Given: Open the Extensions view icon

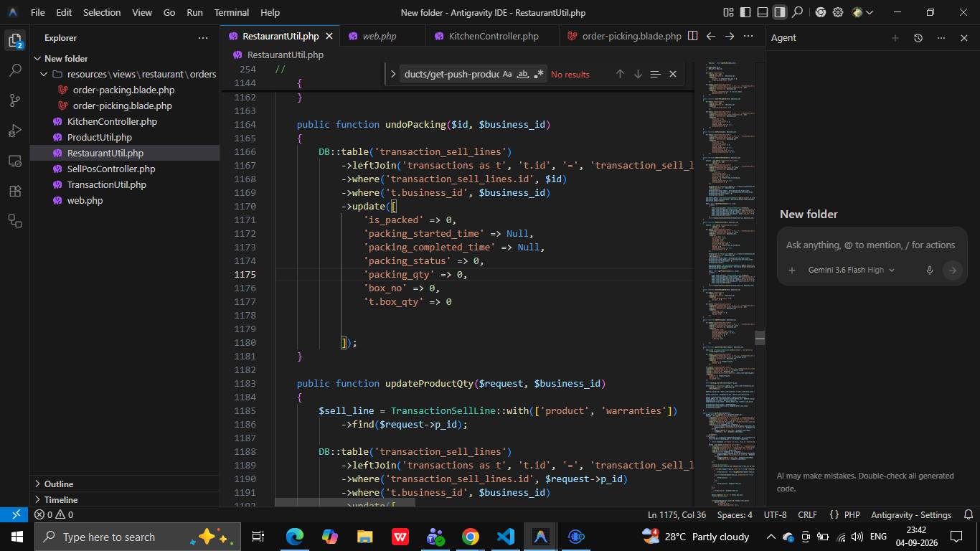Looking at the screenshot, I should (x=15, y=191).
